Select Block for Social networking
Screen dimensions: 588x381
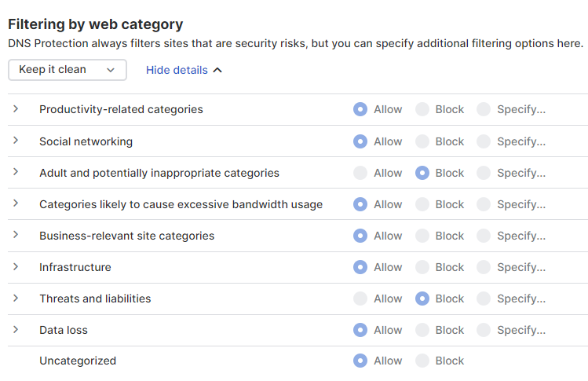click(422, 141)
